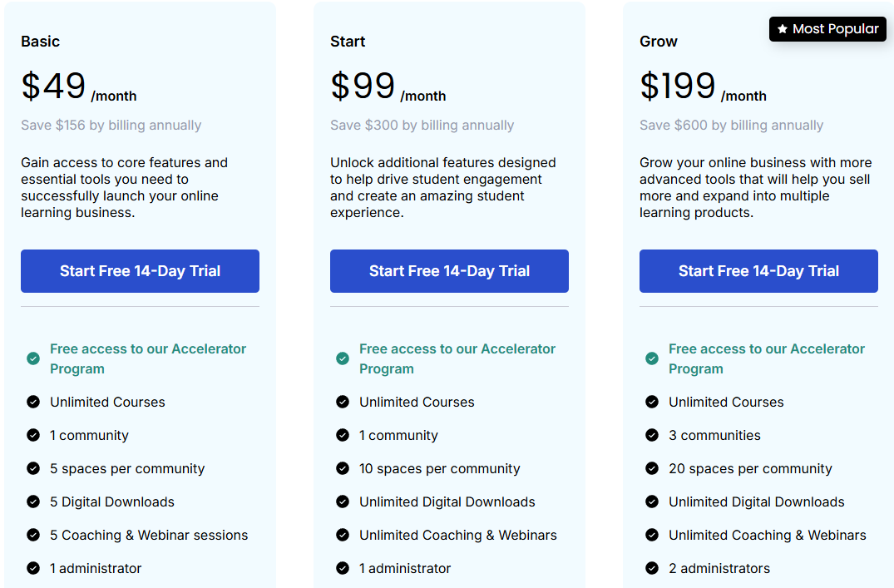The height and width of the screenshot is (588, 894).
Task: Click the checkmark by Start's Unlimited Coaching & Webinars
Action: click(343, 535)
